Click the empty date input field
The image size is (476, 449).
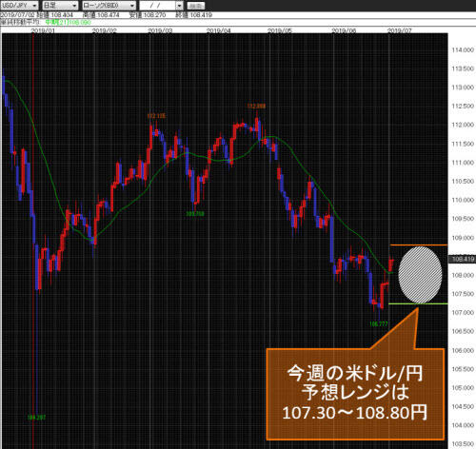(158, 6)
